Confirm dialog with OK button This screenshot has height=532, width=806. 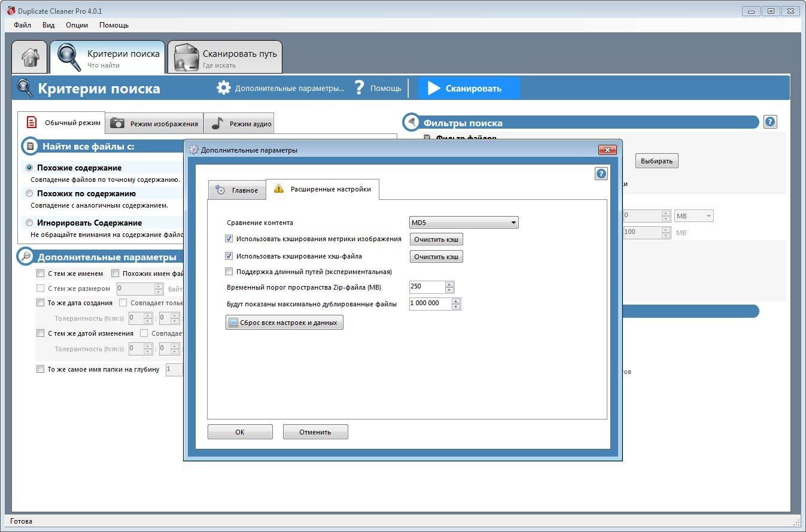[x=240, y=432]
